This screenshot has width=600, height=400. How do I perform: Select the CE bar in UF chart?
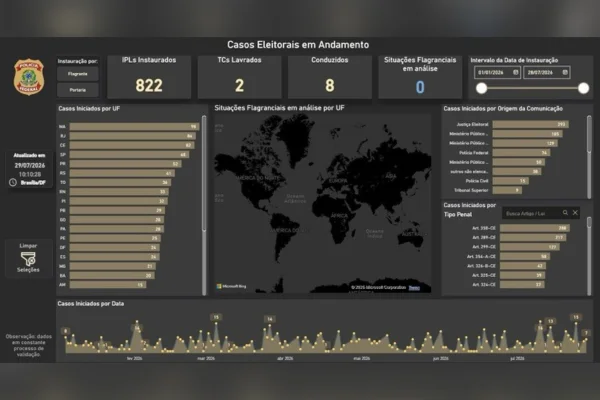[132, 145]
